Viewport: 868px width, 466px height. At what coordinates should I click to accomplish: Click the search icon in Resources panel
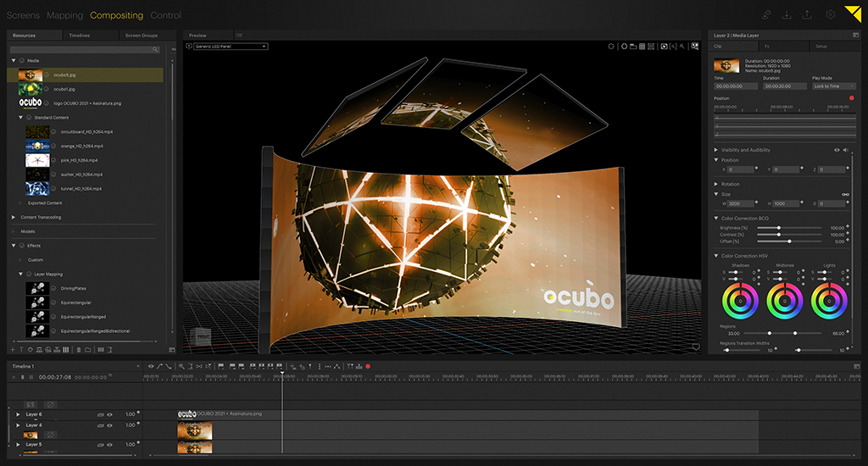coord(156,50)
